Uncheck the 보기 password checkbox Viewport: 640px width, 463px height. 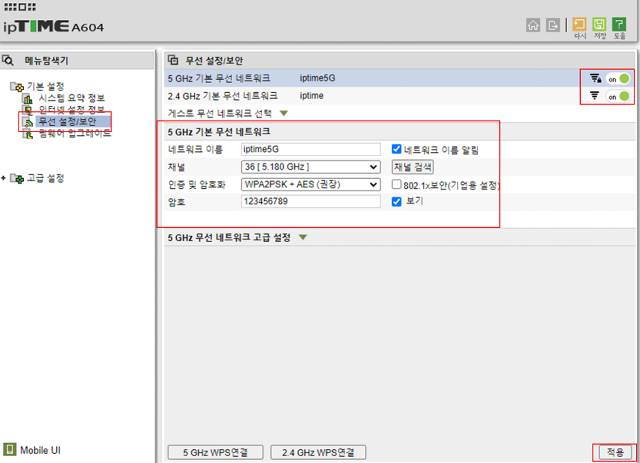click(396, 202)
